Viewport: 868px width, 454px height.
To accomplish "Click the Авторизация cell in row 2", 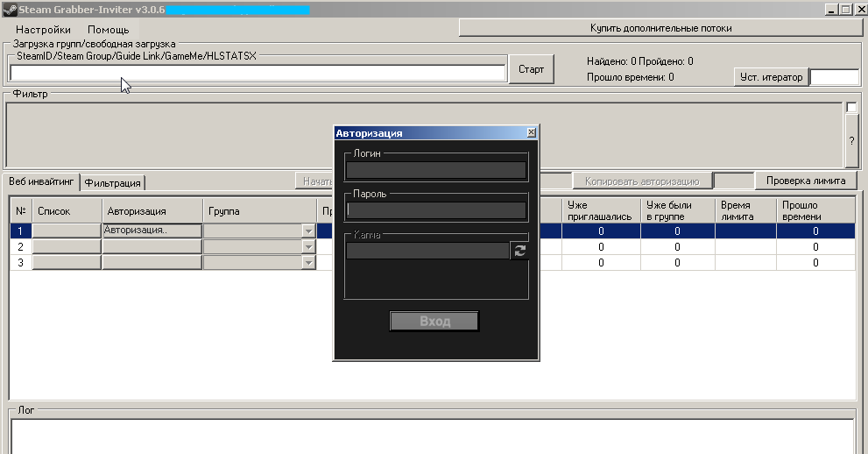I will 152,246.
